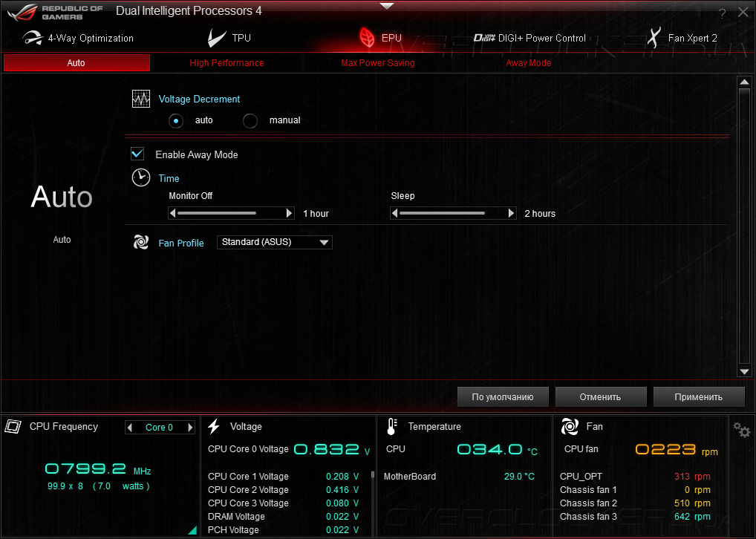Click the Fan Profile label
This screenshot has height=539, width=756.
(x=181, y=243)
